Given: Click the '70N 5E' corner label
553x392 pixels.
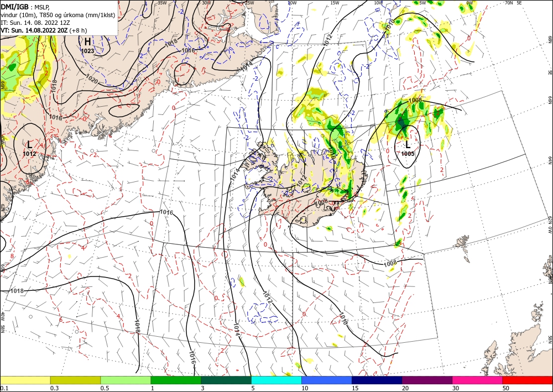Looking at the screenshot, I should [x=513, y=2].
